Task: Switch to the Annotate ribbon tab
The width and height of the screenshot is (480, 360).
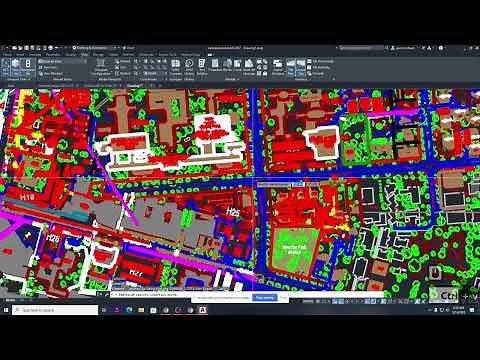Action: pos(35,54)
